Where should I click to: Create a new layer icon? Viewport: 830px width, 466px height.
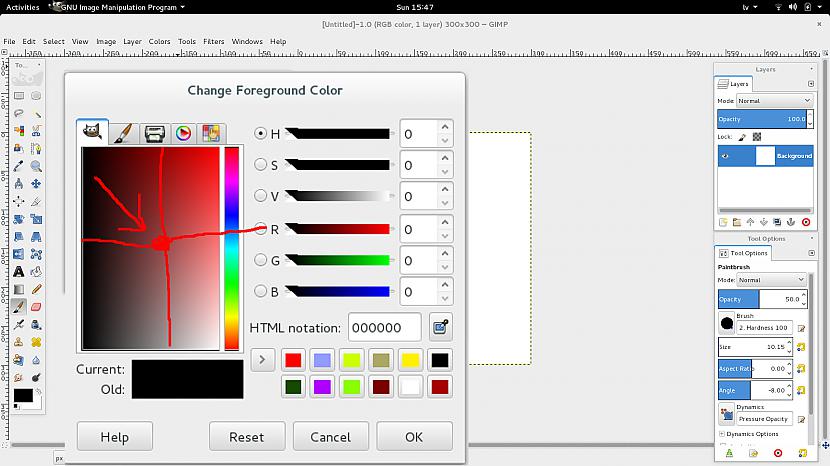pos(723,222)
